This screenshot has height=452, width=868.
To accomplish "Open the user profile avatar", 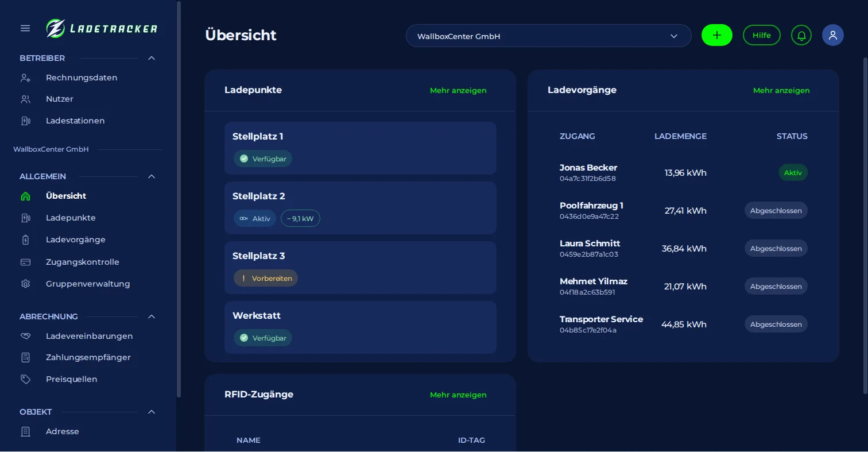I will click(833, 35).
